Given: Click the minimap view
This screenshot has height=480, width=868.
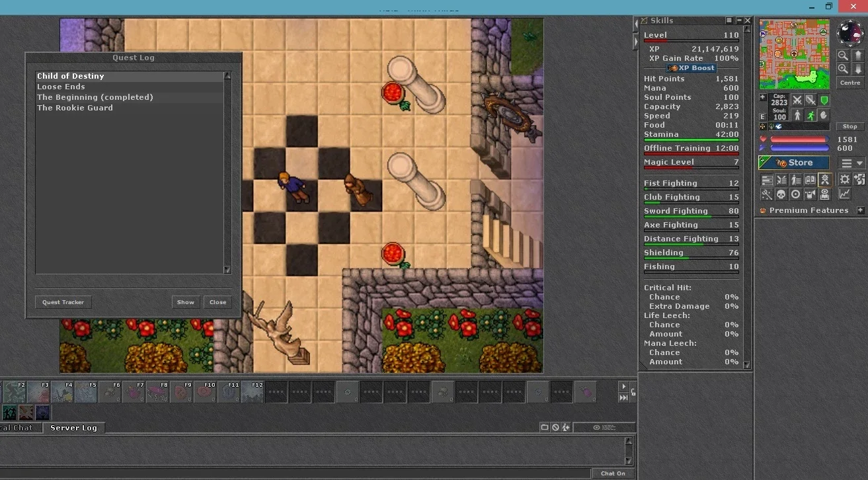Looking at the screenshot, I should pyautogui.click(x=795, y=54).
